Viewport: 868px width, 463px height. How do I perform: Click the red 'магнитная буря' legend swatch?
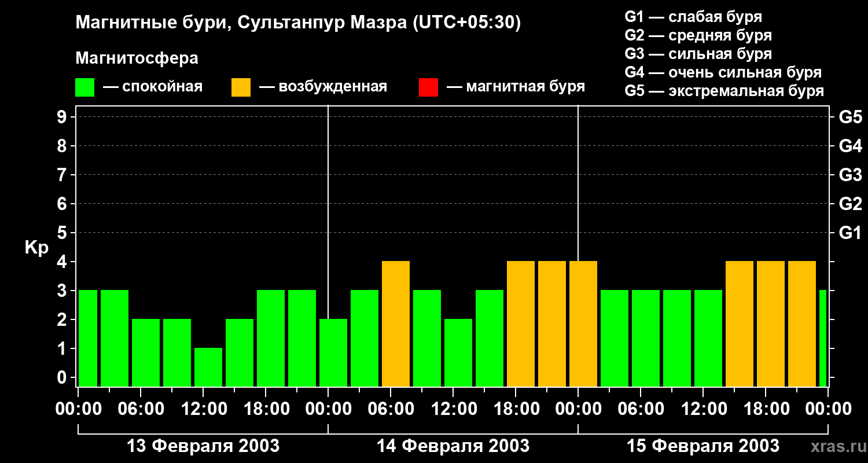coord(428,87)
